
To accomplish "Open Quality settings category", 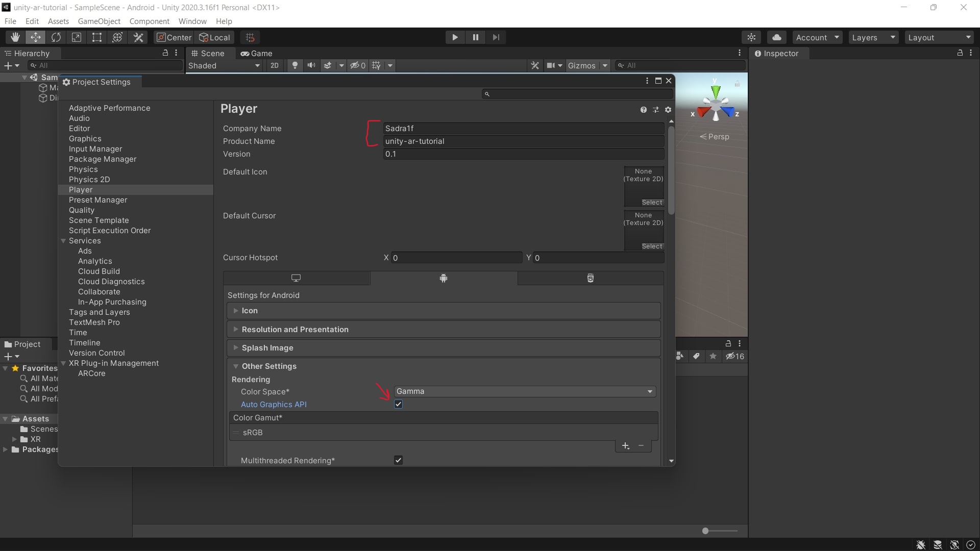I will coord(82,210).
